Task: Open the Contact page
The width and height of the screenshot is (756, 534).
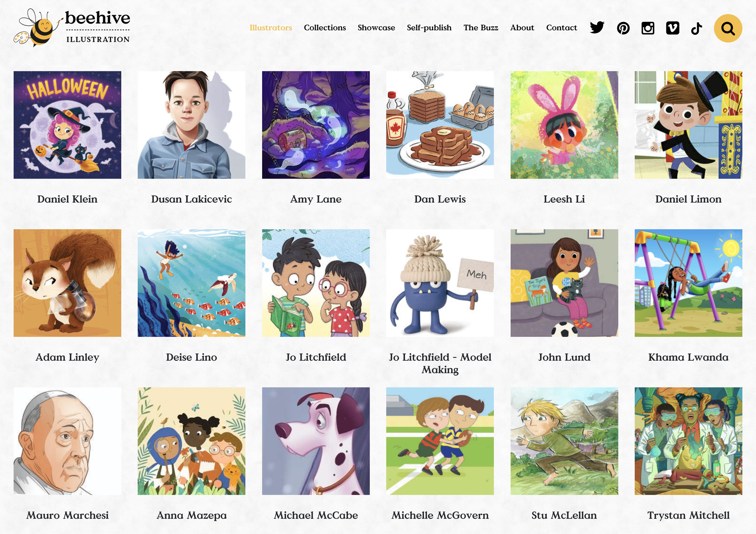Action: click(x=561, y=28)
